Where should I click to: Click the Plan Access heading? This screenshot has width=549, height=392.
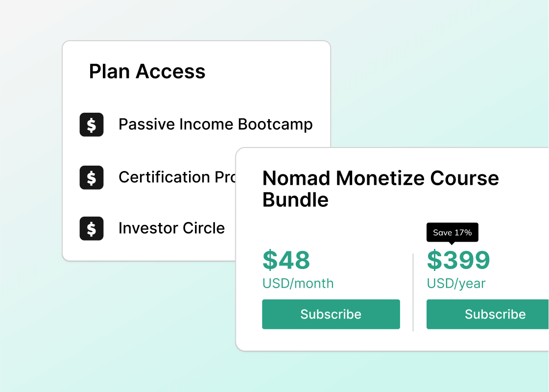tap(147, 72)
